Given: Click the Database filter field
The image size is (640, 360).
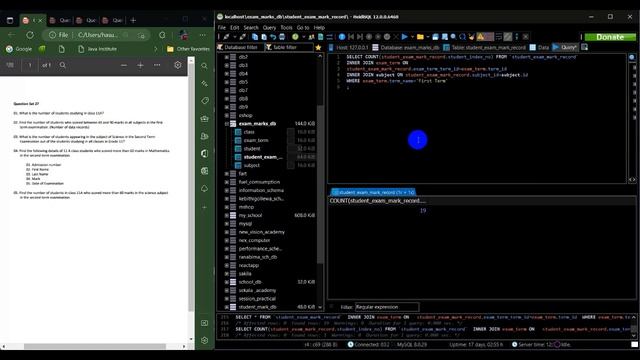Looking at the screenshot, I should click(240, 47).
